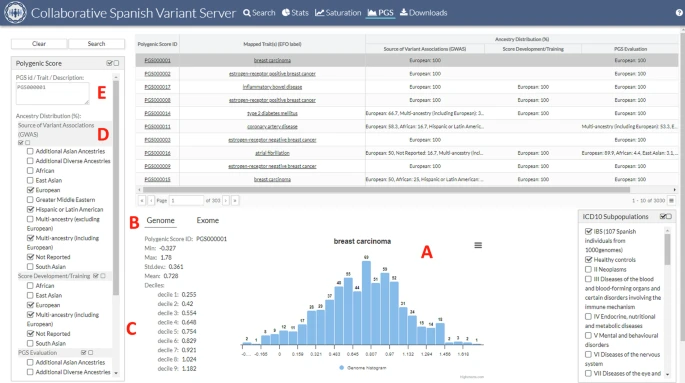
Task: Open inflammatory bowel disease trait link
Action: [x=272, y=87]
